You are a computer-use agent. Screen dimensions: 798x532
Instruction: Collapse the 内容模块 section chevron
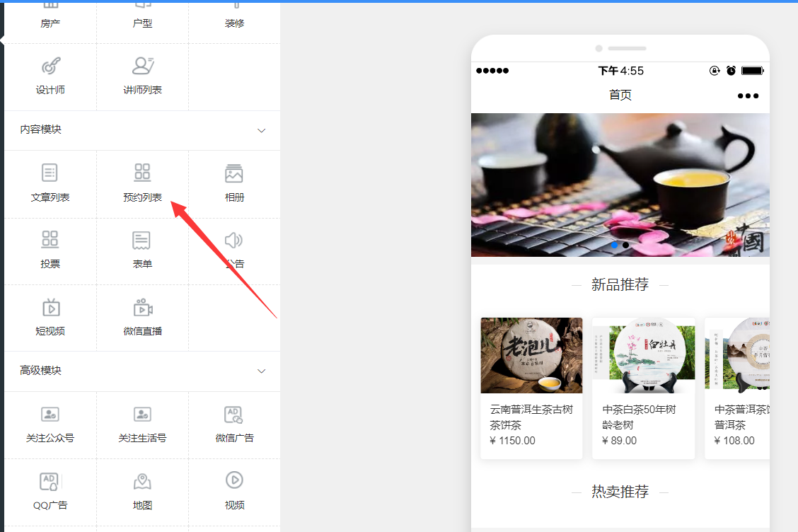(x=262, y=130)
